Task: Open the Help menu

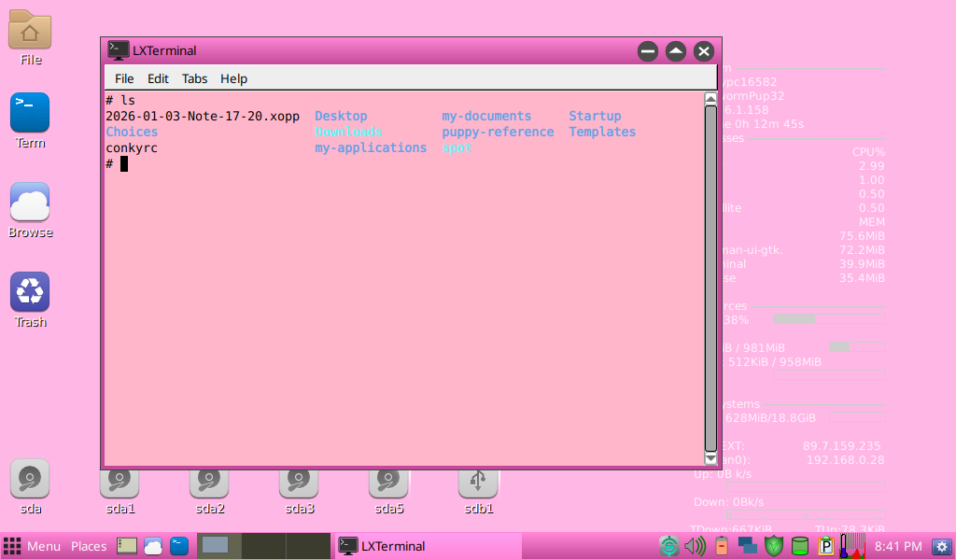Action: [x=233, y=78]
